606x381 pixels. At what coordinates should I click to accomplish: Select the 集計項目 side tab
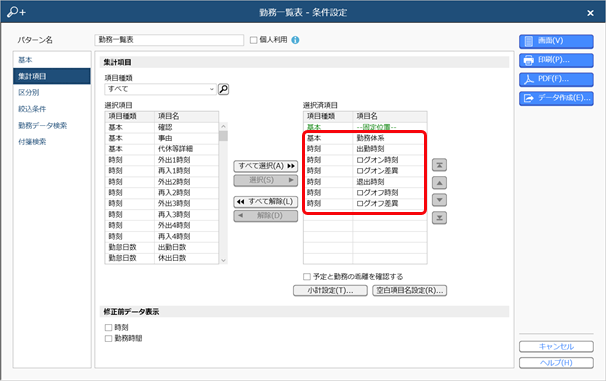coord(52,76)
